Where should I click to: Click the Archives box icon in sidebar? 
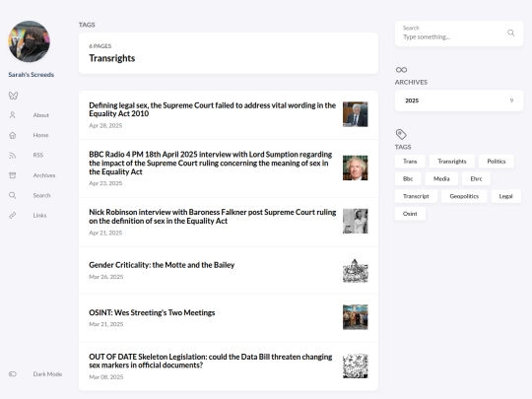[x=13, y=175]
